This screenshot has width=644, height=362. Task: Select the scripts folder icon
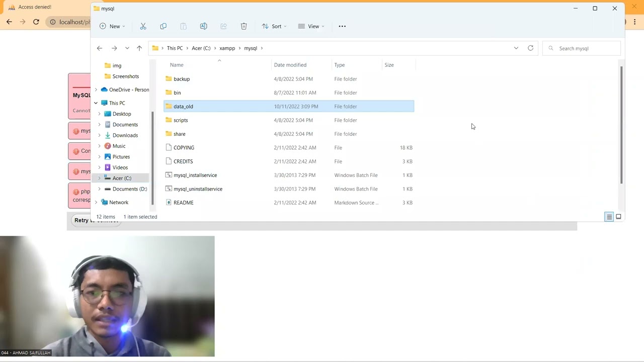(x=169, y=120)
